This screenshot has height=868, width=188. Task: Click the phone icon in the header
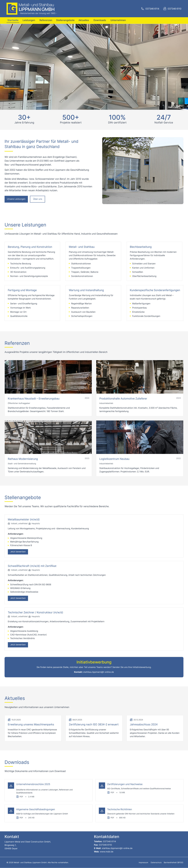point(143,9)
